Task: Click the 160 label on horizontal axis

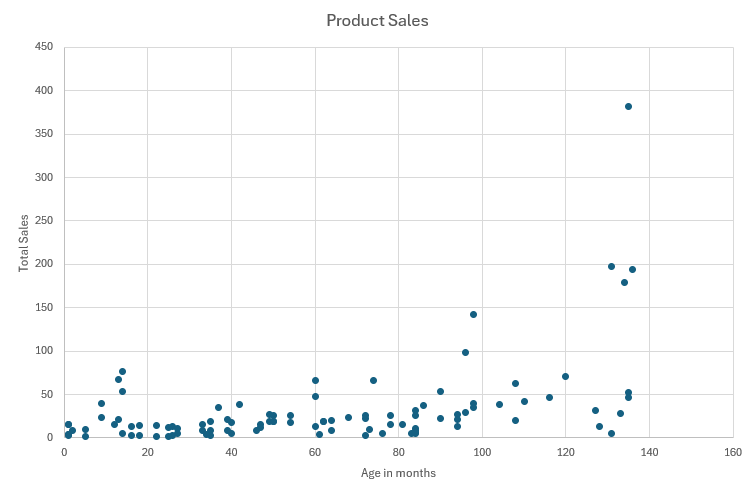Action: [x=732, y=453]
